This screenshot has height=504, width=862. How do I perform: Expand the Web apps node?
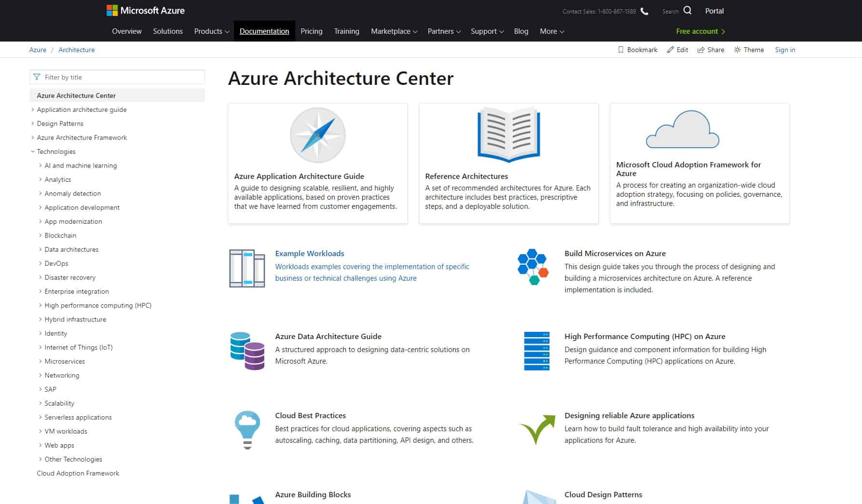tap(41, 445)
